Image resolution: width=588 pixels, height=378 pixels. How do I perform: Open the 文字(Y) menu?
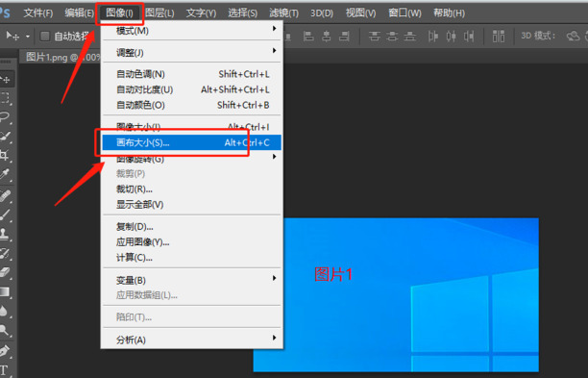[x=202, y=13]
